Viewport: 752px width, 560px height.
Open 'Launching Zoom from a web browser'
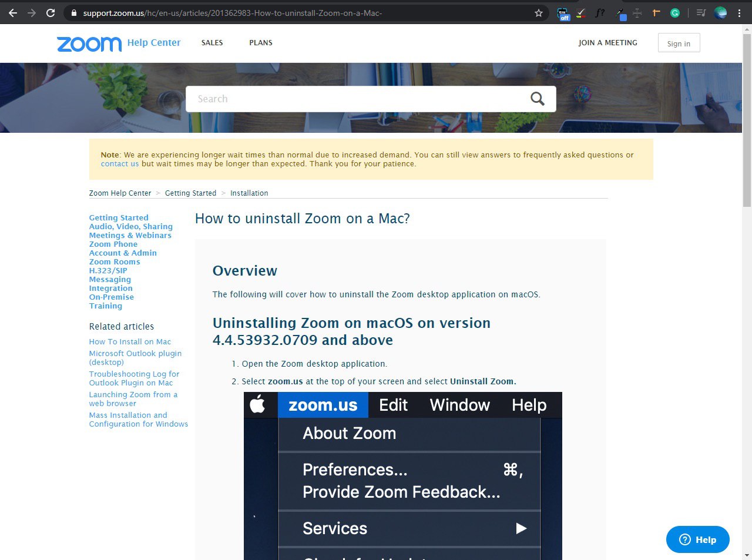point(133,399)
